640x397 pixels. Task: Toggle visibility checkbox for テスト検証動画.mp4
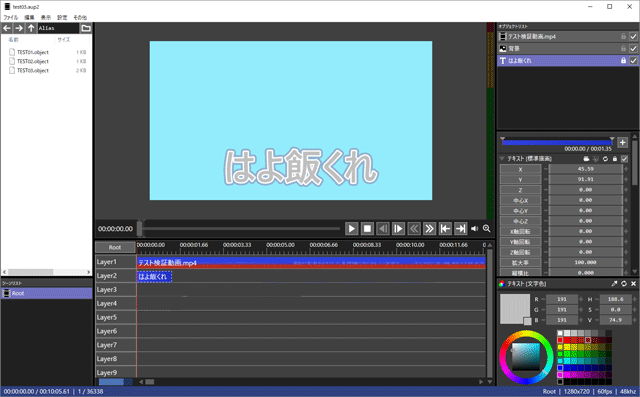coord(633,37)
